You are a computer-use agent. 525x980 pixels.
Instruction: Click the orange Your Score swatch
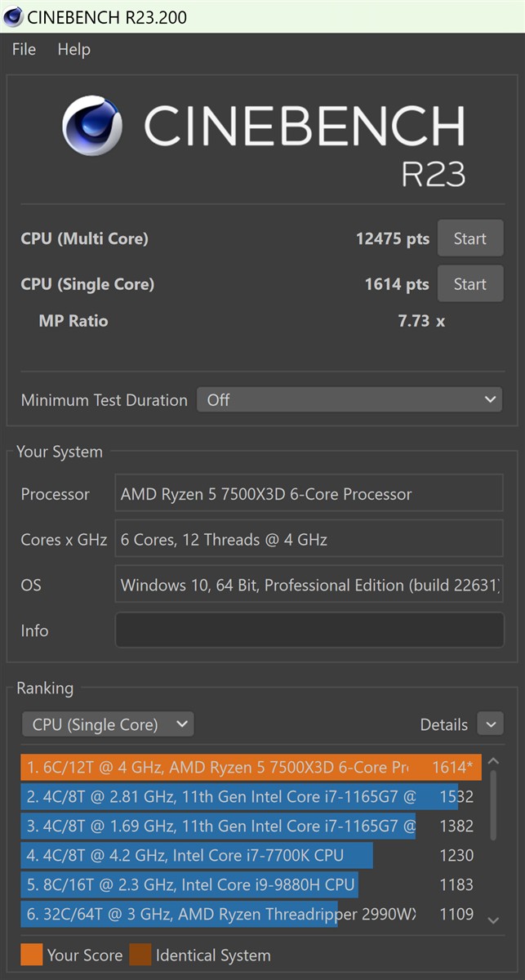[x=30, y=955]
